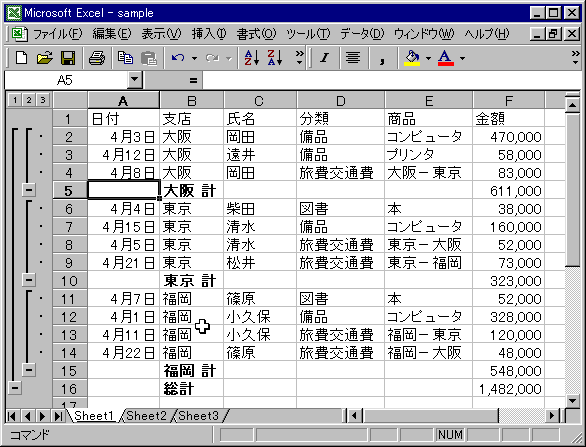Click the Copy icon
This screenshot has width=586, height=447.
point(125,58)
